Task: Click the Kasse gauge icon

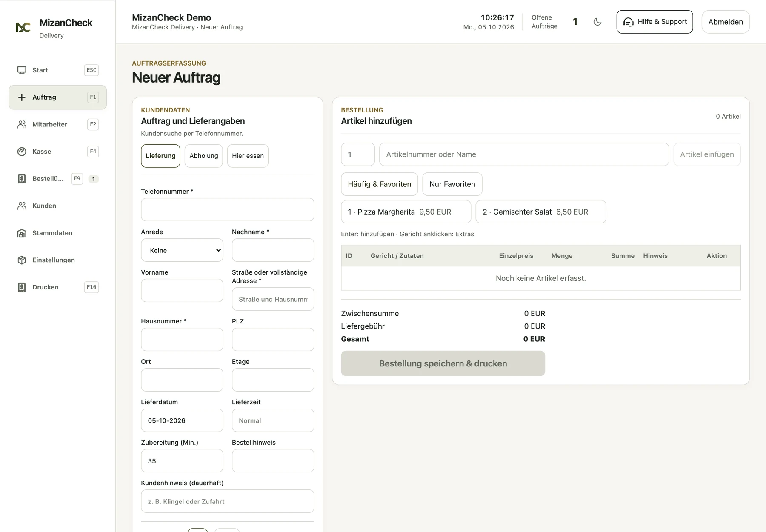Action: [22, 152]
